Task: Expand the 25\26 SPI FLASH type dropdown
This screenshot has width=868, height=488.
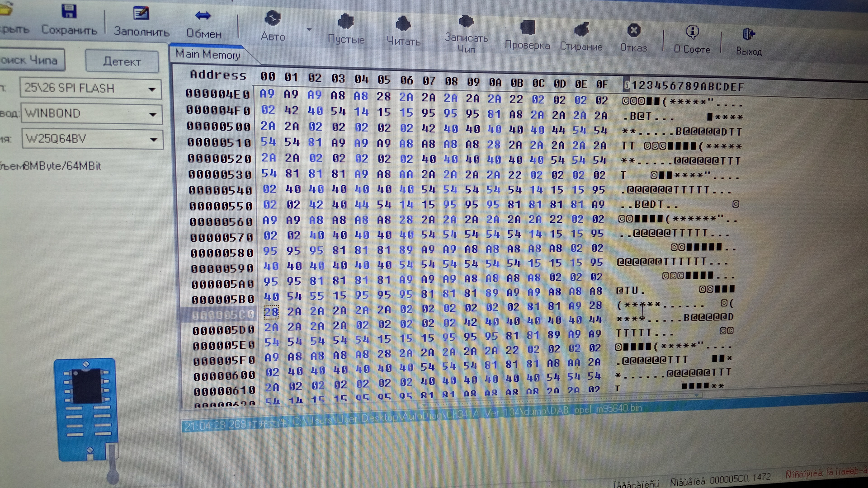Action: 152,89
